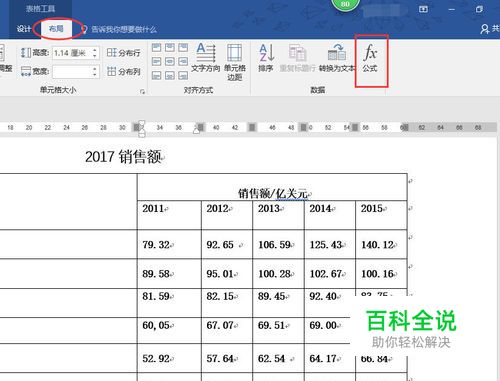Select align top right icon

click(183, 48)
